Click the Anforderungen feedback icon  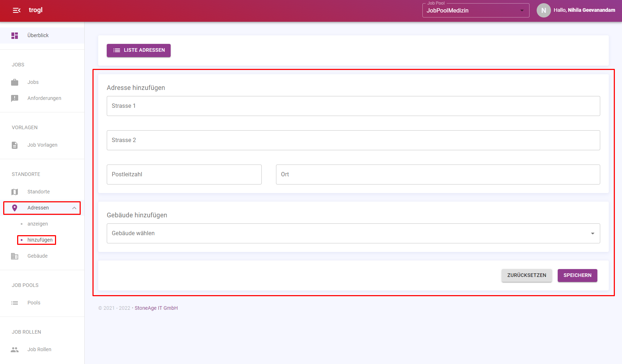(x=15, y=98)
